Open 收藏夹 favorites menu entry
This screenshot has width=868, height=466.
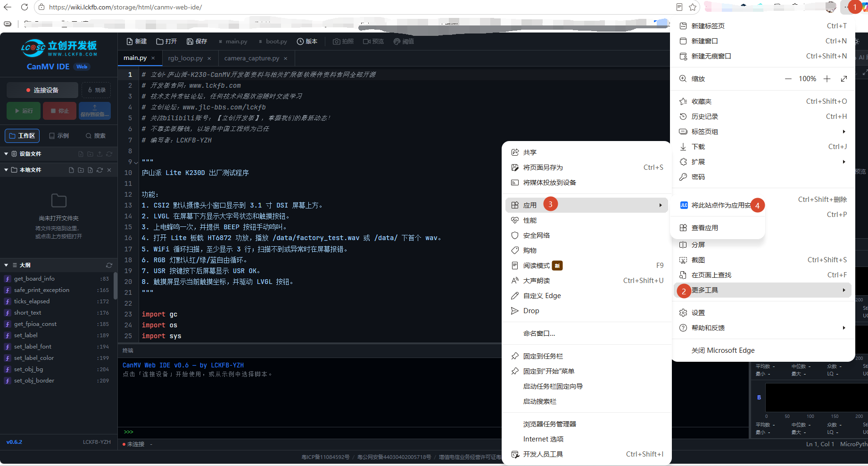pyautogui.click(x=763, y=101)
